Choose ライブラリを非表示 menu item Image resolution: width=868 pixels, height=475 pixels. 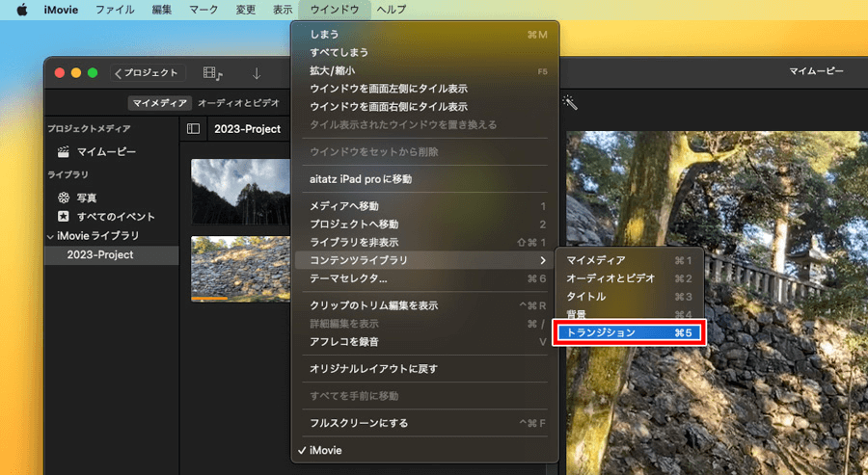pyautogui.click(x=425, y=242)
